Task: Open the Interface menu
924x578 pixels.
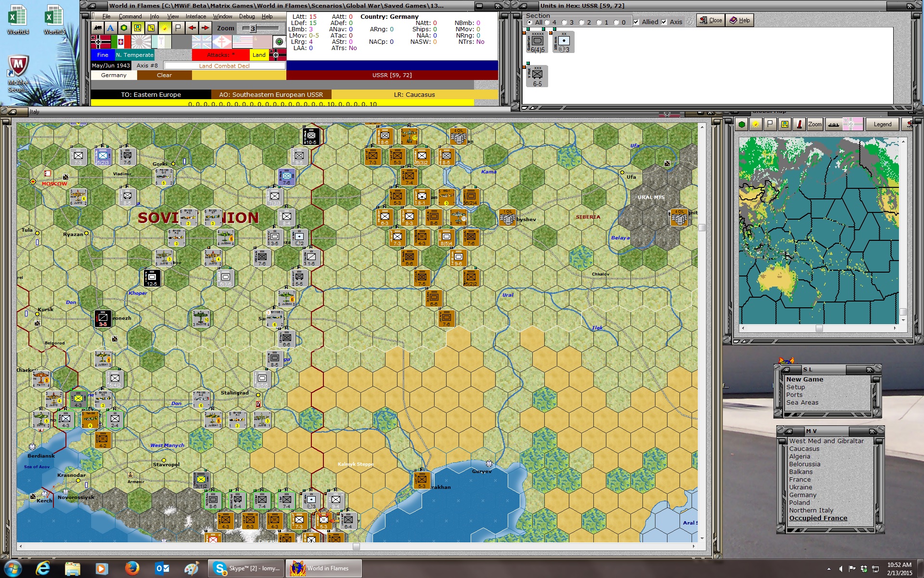Action: (196, 16)
